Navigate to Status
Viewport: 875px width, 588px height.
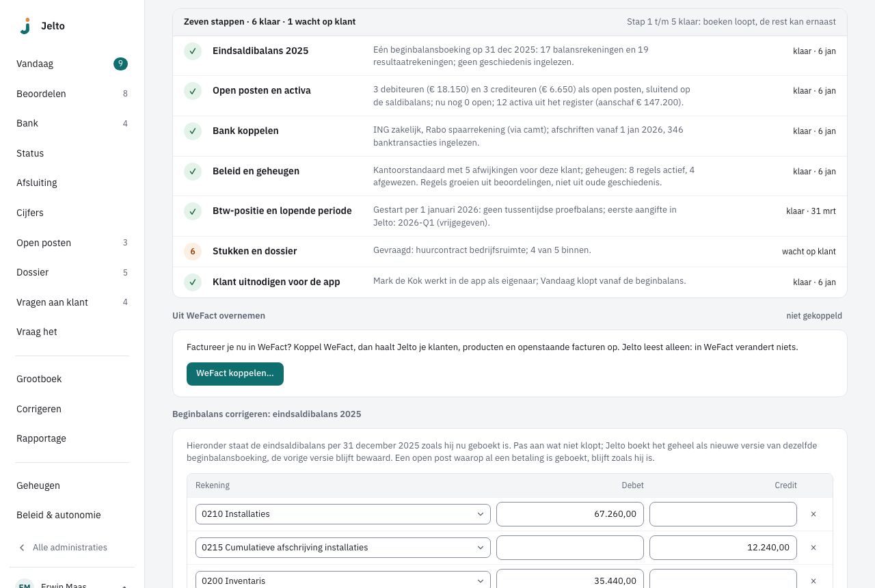click(72, 153)
